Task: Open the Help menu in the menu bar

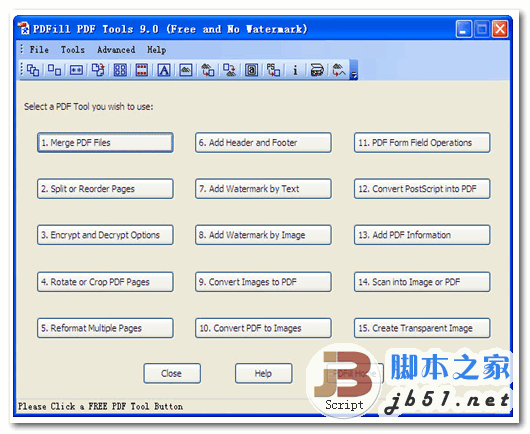Action: point(156,50)
